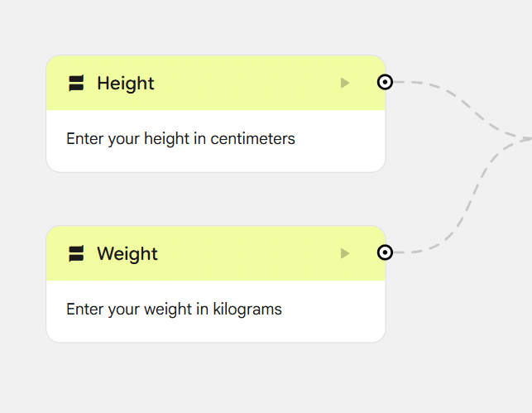Screen dimensions: 532x413
Task: Click the Weight node's input-type icon
Action: tap(77, 253)
